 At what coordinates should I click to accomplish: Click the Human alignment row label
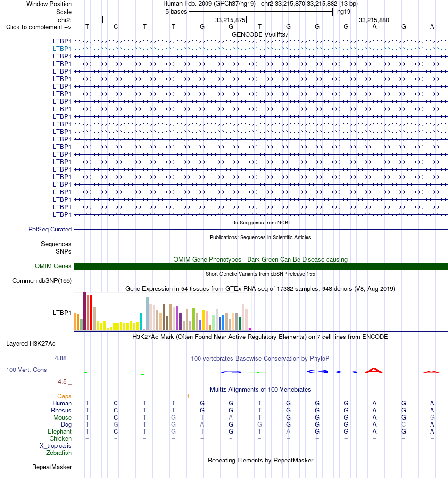[x=62, y=404]
